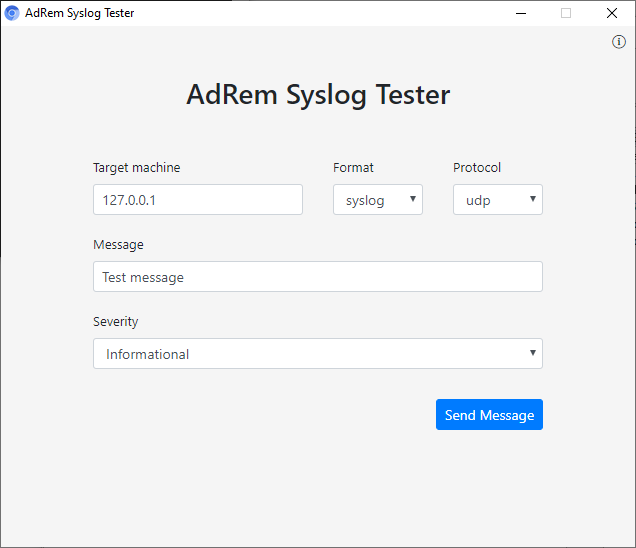Minimize the AdRem Syslog Tester window
Screen dimensions: 636x548
click(x=521, y=13)
